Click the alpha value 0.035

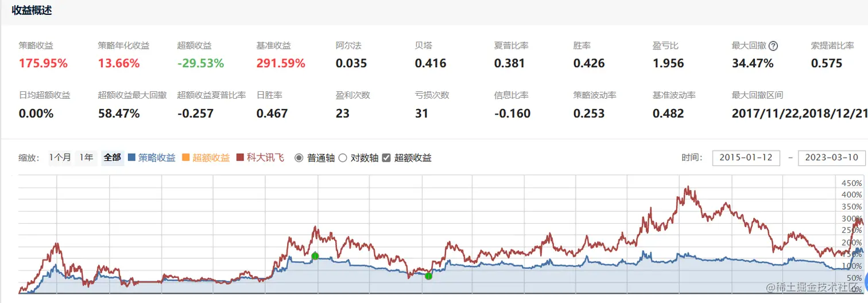(351, 63)
